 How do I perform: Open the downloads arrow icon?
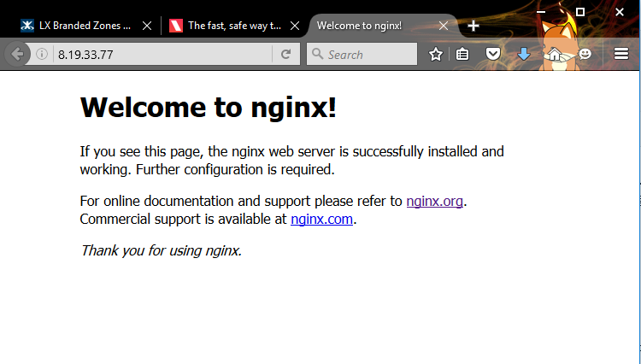(x=524, y=54)
